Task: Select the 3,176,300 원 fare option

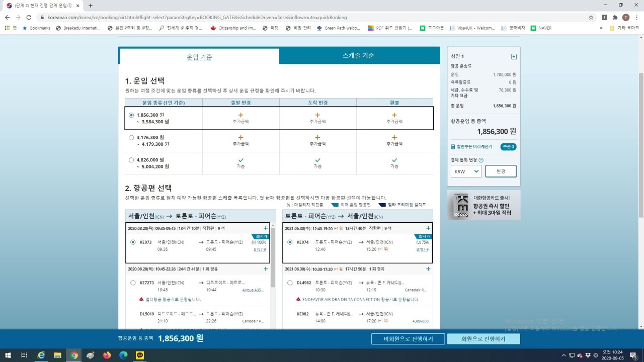Action: click(131, 137)
